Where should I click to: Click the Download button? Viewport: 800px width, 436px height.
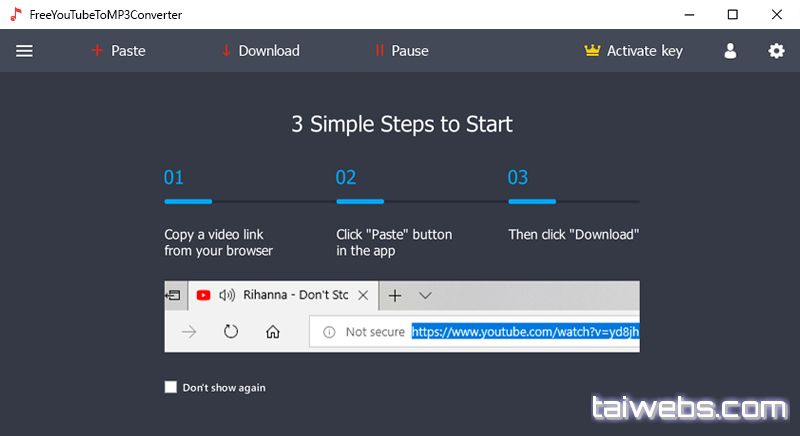click(x=261, y=51)
